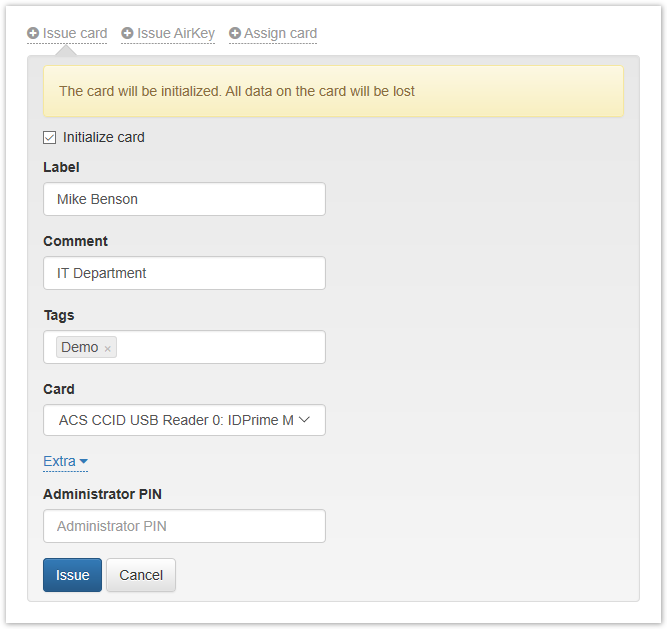Switch to the Assign card tab
Viewport: 667px width, 629px height.
(x=280, y=33)
